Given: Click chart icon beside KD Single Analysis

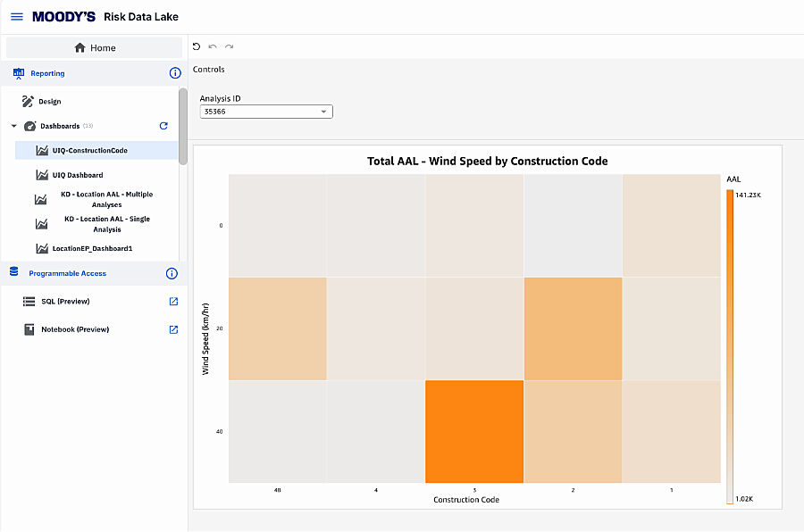Looking at the screenshot, I should tap(41, 224).
